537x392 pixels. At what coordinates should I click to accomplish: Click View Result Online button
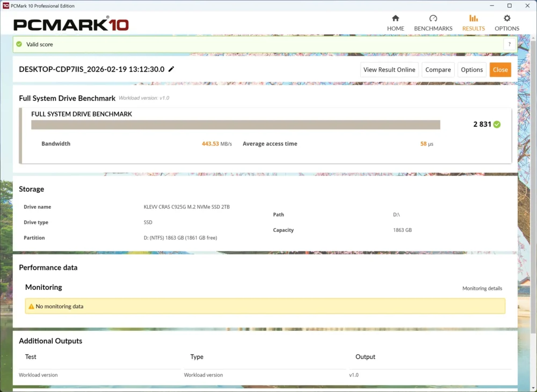click(x=389, y=70)
